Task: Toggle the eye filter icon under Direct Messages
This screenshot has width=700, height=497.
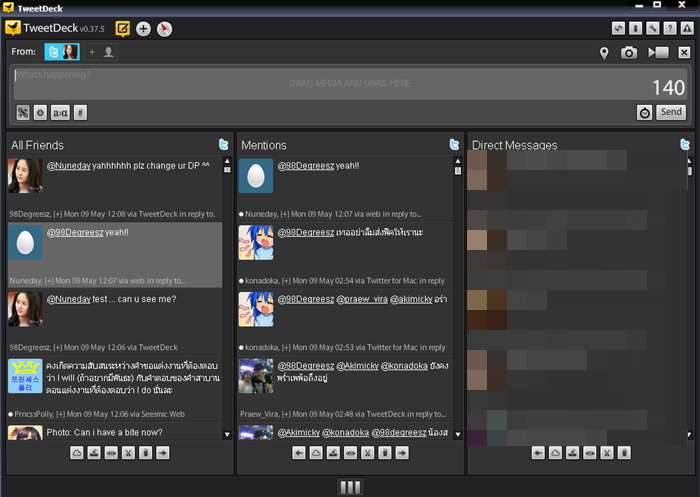Action: click(x=590, y=453)
